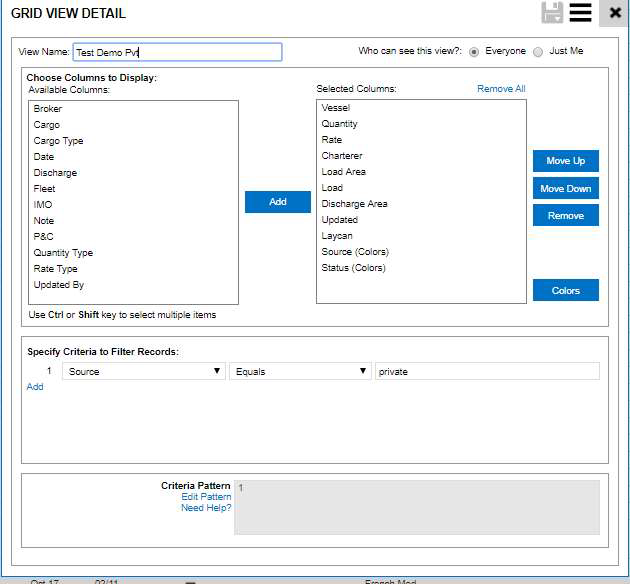Close the Grid View Detail dialog

click(614, 14)
